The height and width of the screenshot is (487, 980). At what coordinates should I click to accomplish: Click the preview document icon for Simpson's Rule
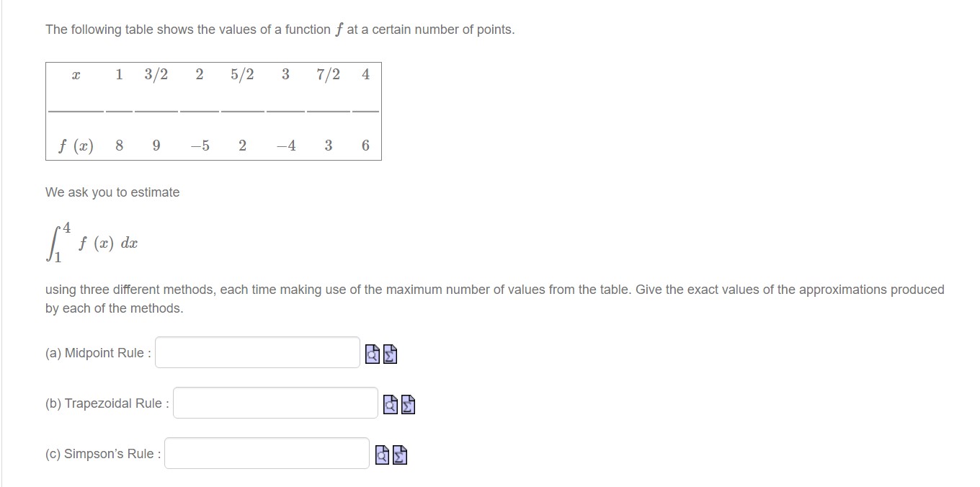point(380,455)
